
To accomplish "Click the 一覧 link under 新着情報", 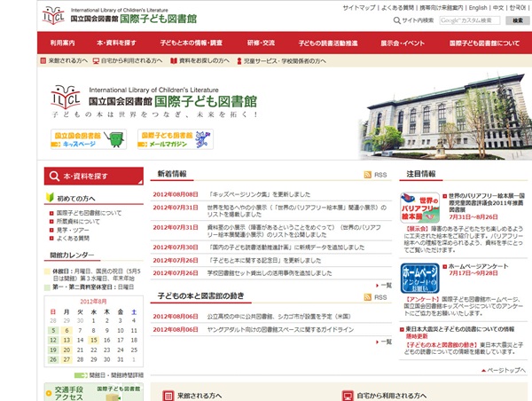I will pos(386,285).
